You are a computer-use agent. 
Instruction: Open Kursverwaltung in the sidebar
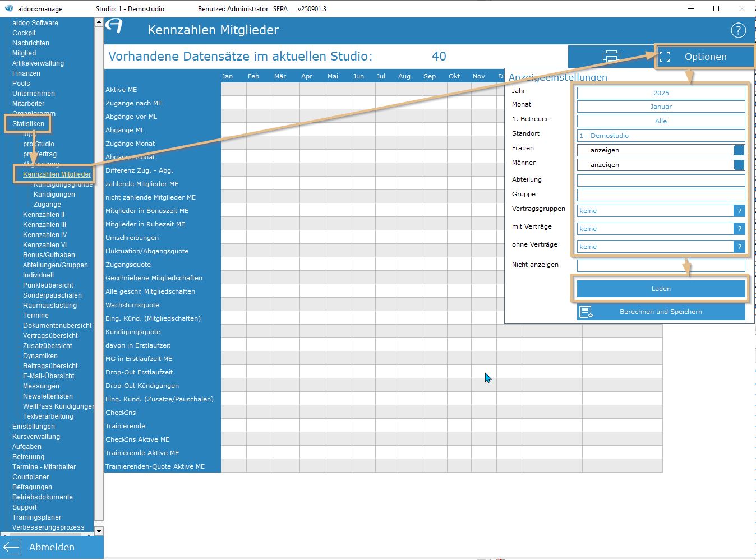36,437
